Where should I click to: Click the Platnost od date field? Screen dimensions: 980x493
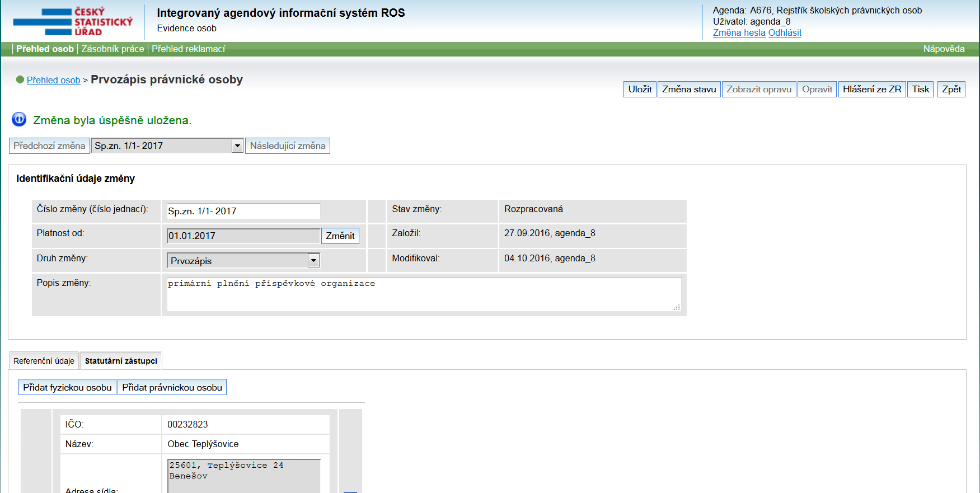pos(243,236)
